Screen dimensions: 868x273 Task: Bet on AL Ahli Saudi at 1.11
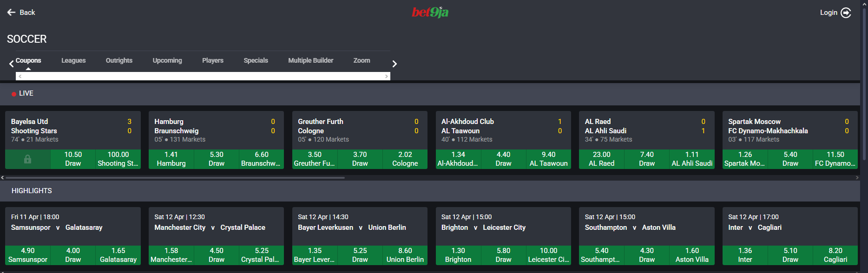[692, 159]
